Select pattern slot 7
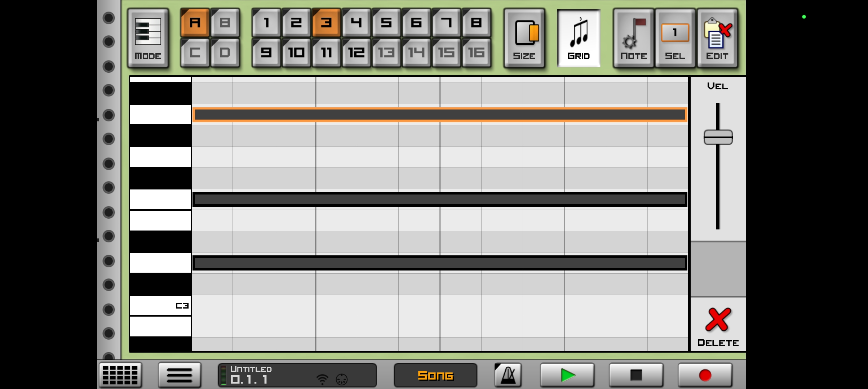 (x=446, y=23)
